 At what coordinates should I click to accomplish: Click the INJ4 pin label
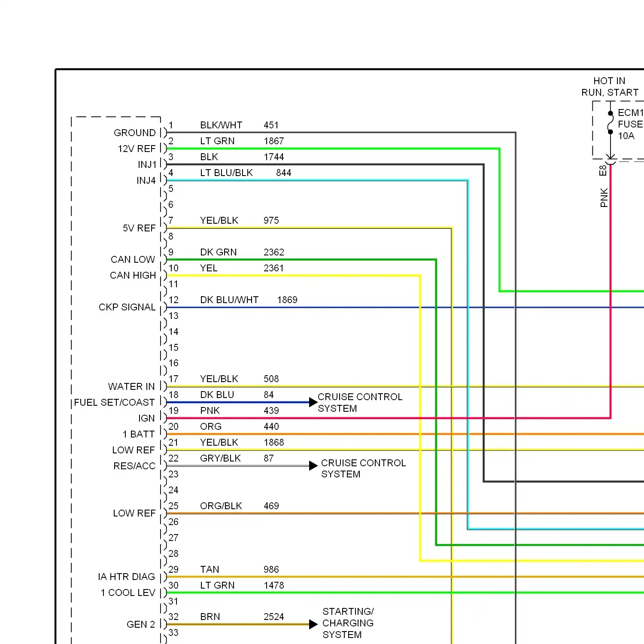[146, 181]
